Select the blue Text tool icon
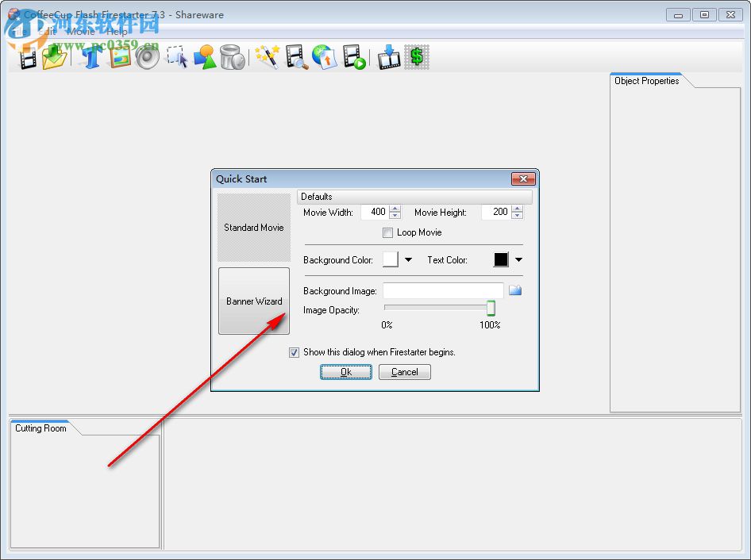Screen dimensions: 751x560 (91, 57)
